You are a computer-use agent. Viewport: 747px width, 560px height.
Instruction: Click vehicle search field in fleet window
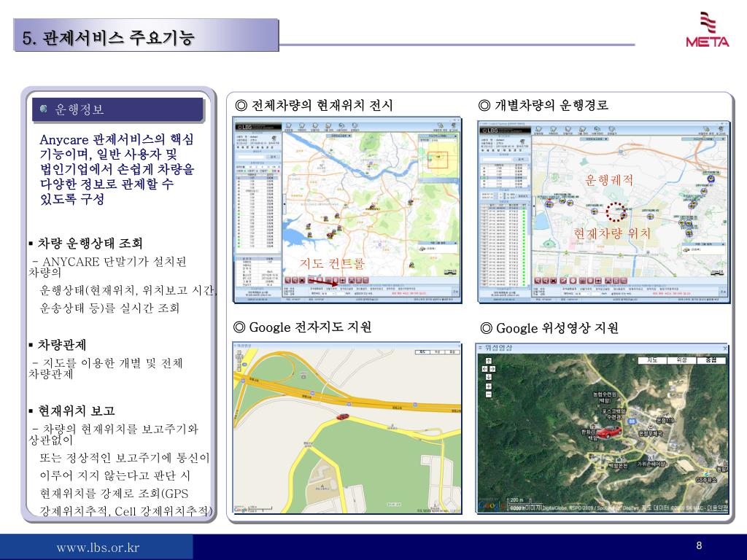[252, 156]
